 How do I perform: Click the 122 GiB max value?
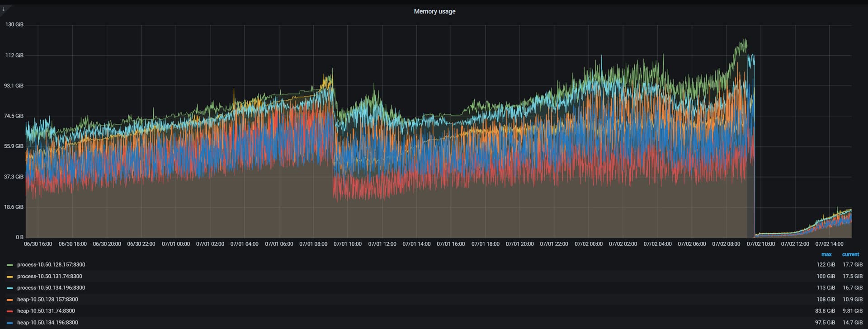tap(826, 265)
